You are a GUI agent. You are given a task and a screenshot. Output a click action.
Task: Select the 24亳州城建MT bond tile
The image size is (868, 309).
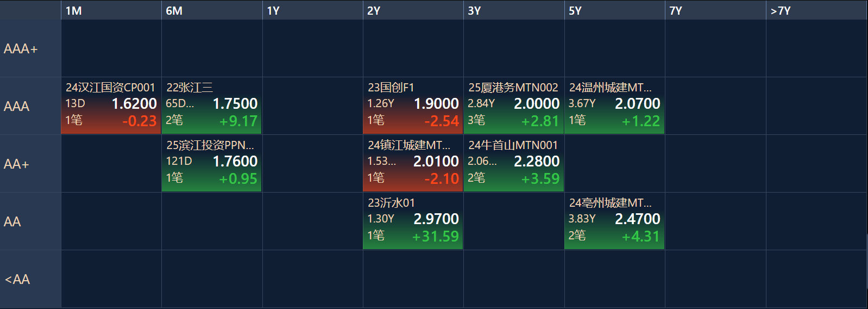pos(614,221)
